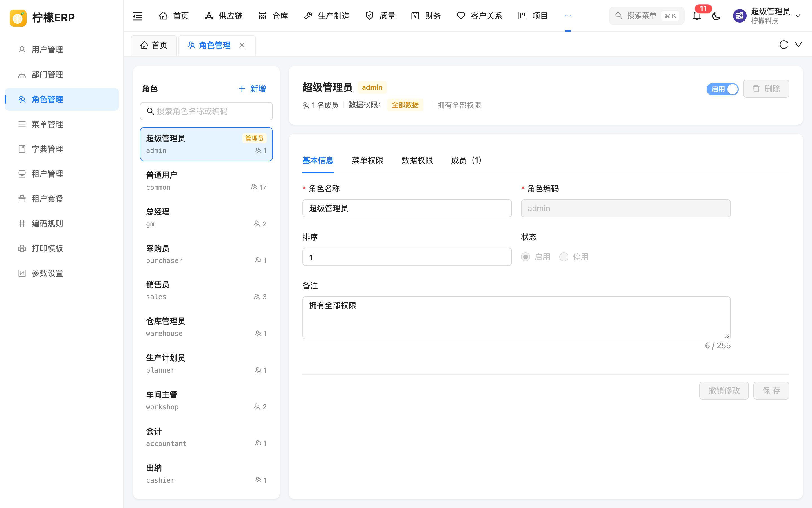Switch to the 菜单权限 tab
This screenshot has height=508, width=812.
[x=367, y=161]
